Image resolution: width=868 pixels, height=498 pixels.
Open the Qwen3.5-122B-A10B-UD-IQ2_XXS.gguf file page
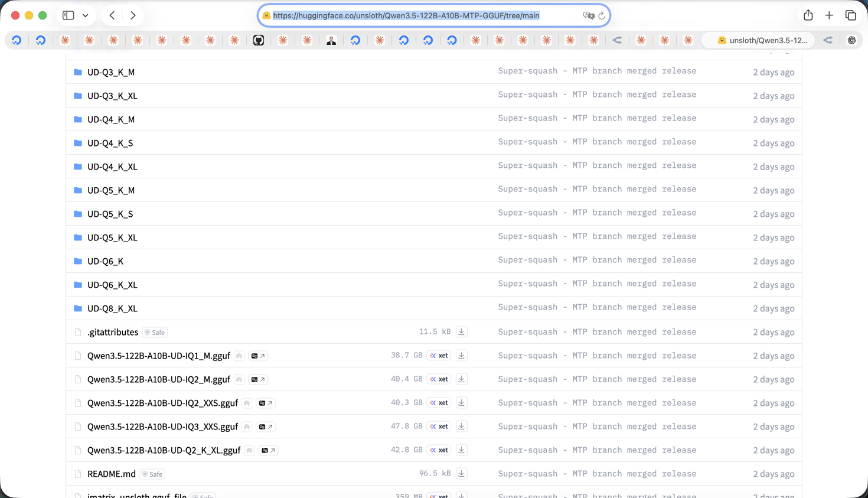point(162,403)
